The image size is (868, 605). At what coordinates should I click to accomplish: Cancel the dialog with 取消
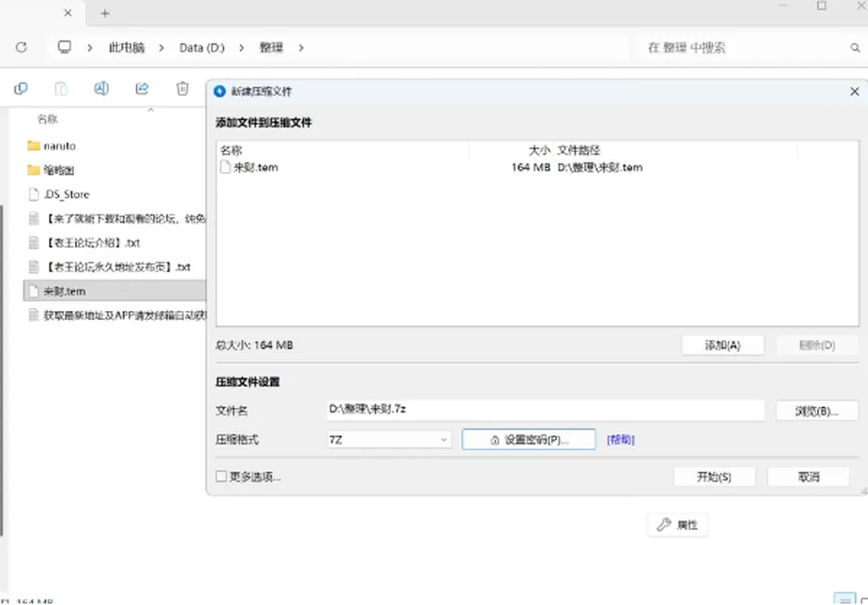tap(808, 477)
